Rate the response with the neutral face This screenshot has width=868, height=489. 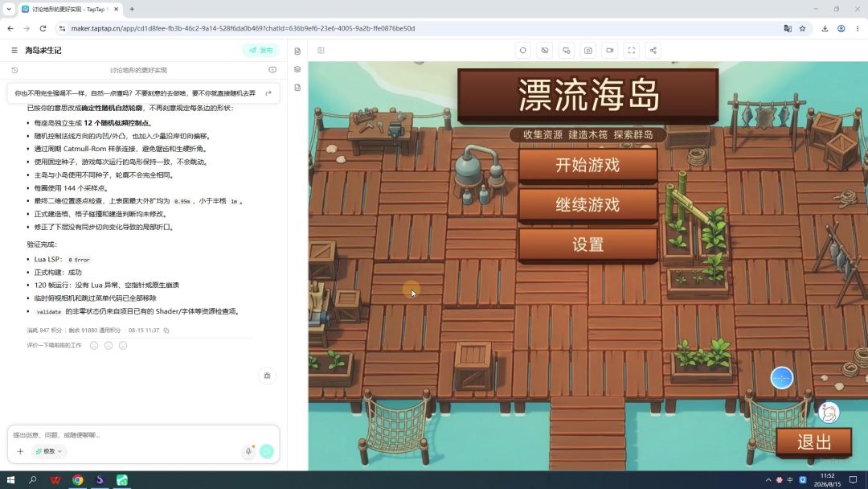tap(108, 346)
